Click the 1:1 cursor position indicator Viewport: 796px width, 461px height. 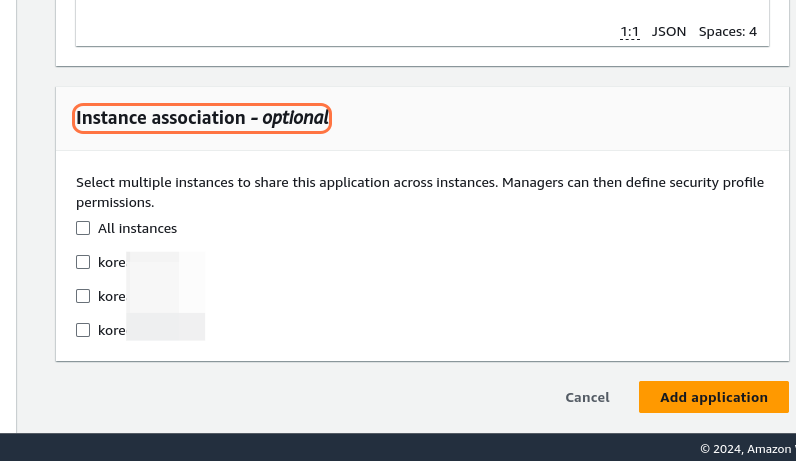click(629, 32)
